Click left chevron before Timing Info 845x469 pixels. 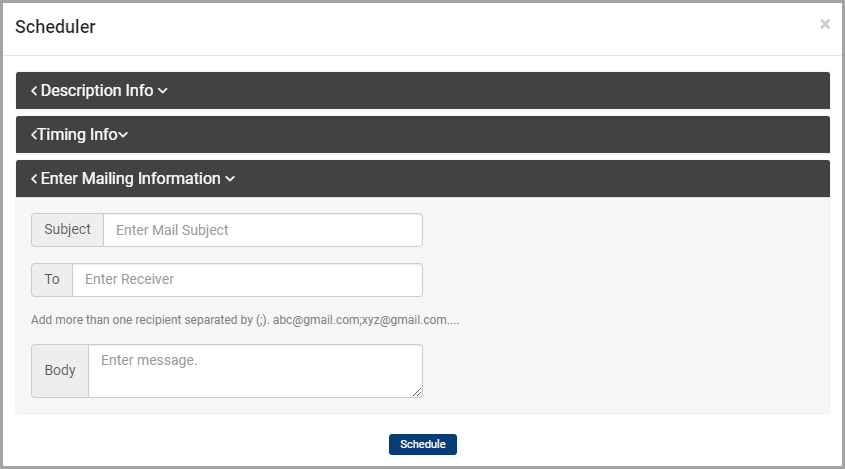click(33, 135)
